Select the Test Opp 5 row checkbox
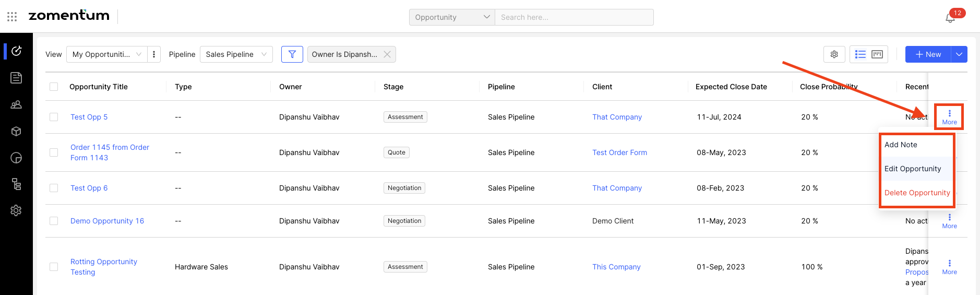The width and height of the screenshot is (980, 295). coord(54,117)
